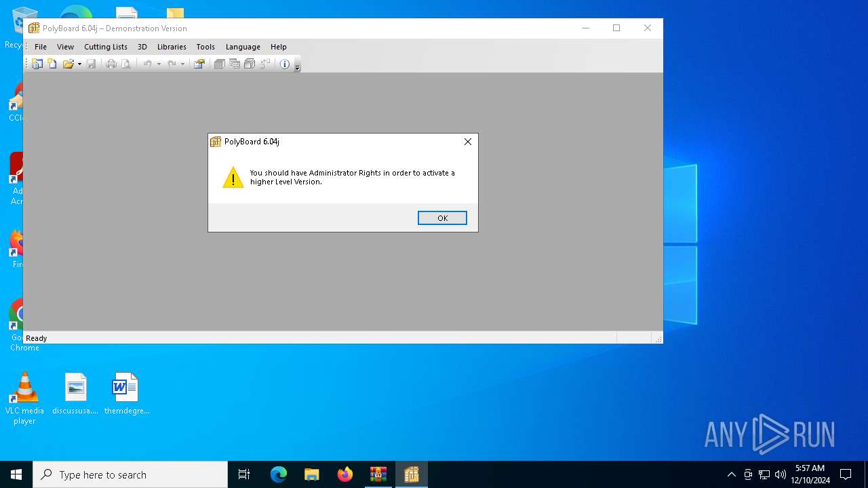This screenshot has width=868, height=488.
Task: Click the 'Ready' status bar text
Action: (x=37, y=338)
